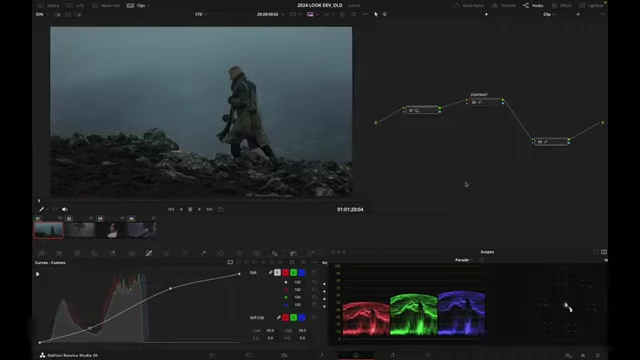The height and width of the screenshot is (360, 640).
Task: Select clip 02 thumbnail
Action: (x=80, y=230)
